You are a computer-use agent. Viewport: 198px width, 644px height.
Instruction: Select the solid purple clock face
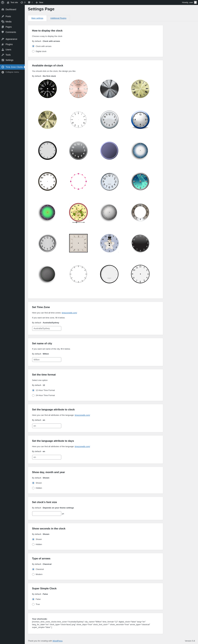(109, 151)
